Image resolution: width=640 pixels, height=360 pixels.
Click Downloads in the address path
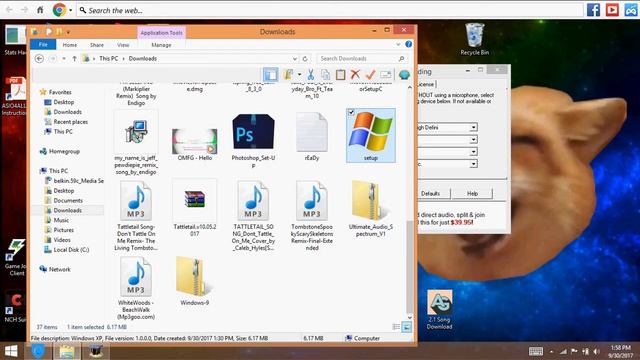(x=142, y=58)
